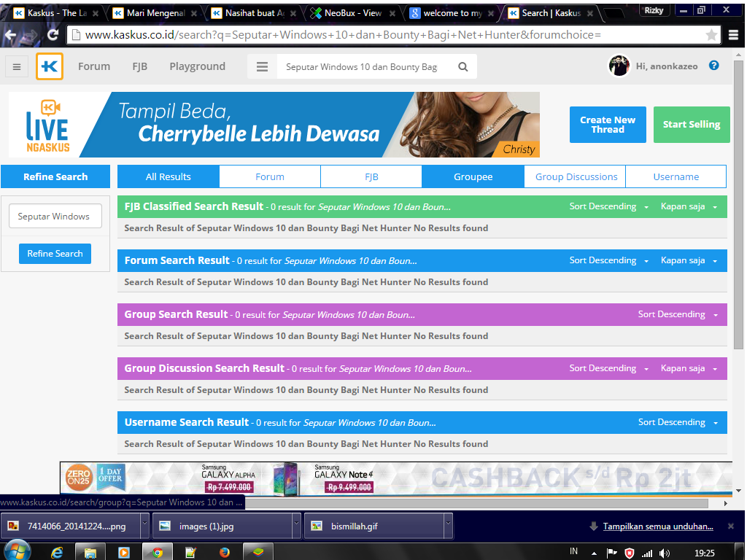This screenshot has width=747, height=560.
Task: Reload the page with refresh icon
Action: (x=53, y=34)
